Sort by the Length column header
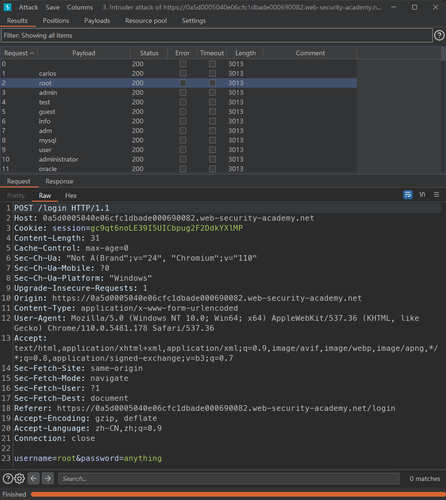Screen dimensions: 446x500 (x=245, y=53)
